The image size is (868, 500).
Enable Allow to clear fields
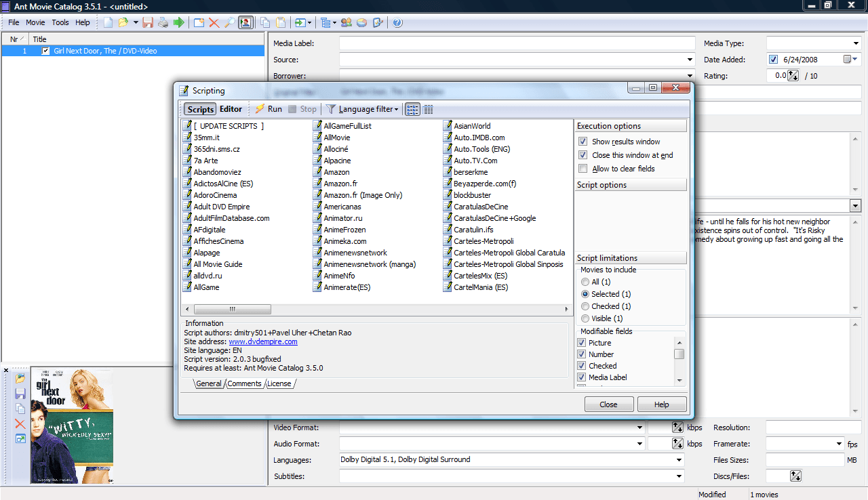[583, 169]
